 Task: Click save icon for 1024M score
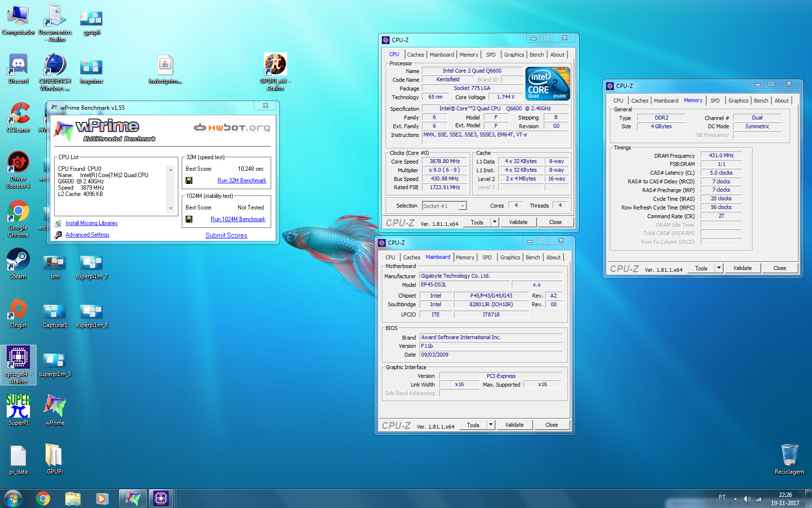[x=189, y=219]
